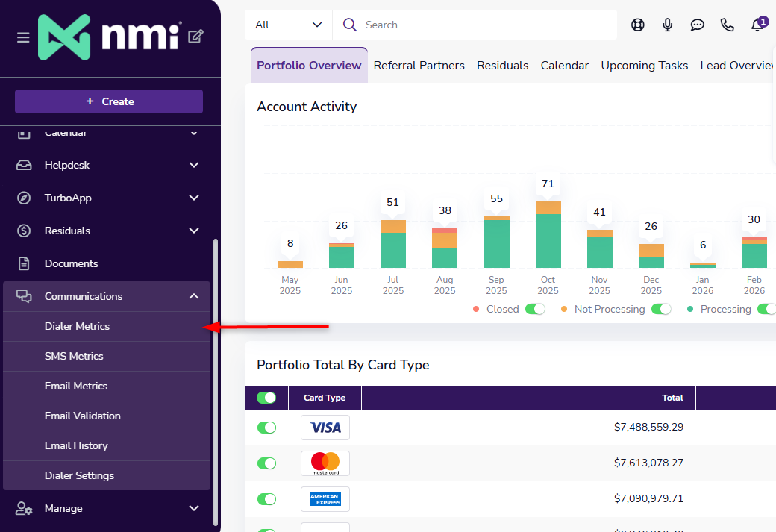Click the edit pencil icon beside the logo

point(195,36)
